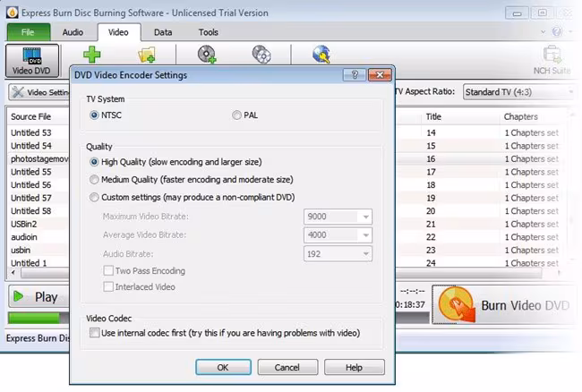Viewport: 582px width, 392px height.
Task: Click the add folder icon
Action: pos(147,55)
